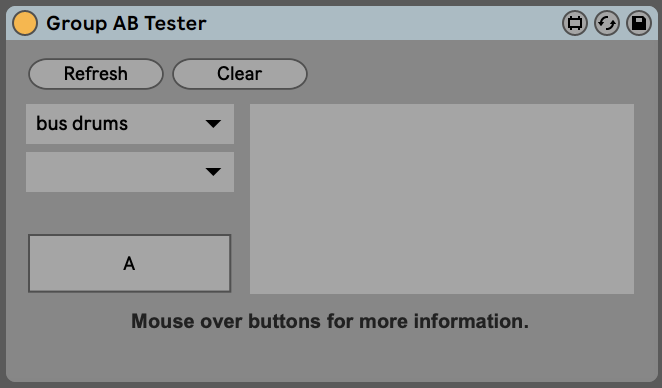Expand the arrow of the blank dropdown
Viewport: 662px width, 388px height.
[x=213, y=172]
